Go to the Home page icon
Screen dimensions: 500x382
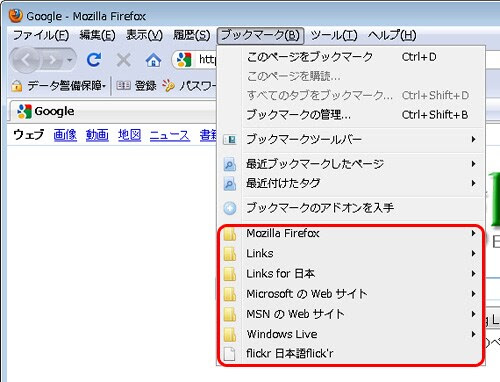pyautogui.click(x=153, y=60)
